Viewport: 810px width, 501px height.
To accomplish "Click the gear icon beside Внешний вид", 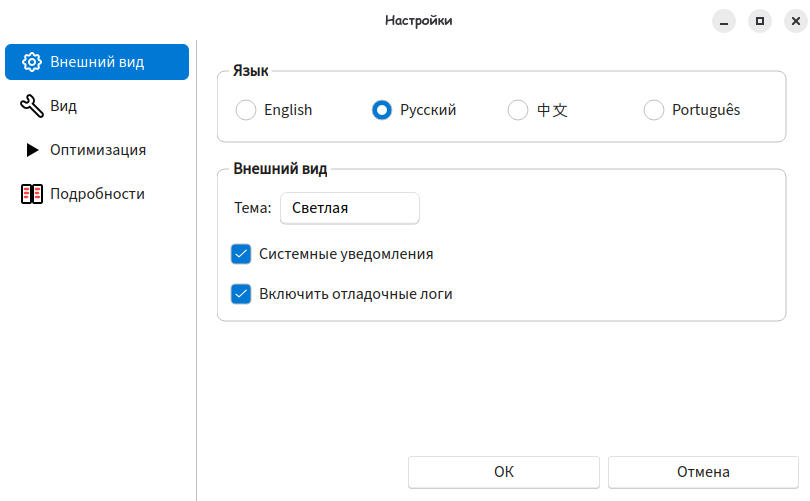I will click(32, 62).
